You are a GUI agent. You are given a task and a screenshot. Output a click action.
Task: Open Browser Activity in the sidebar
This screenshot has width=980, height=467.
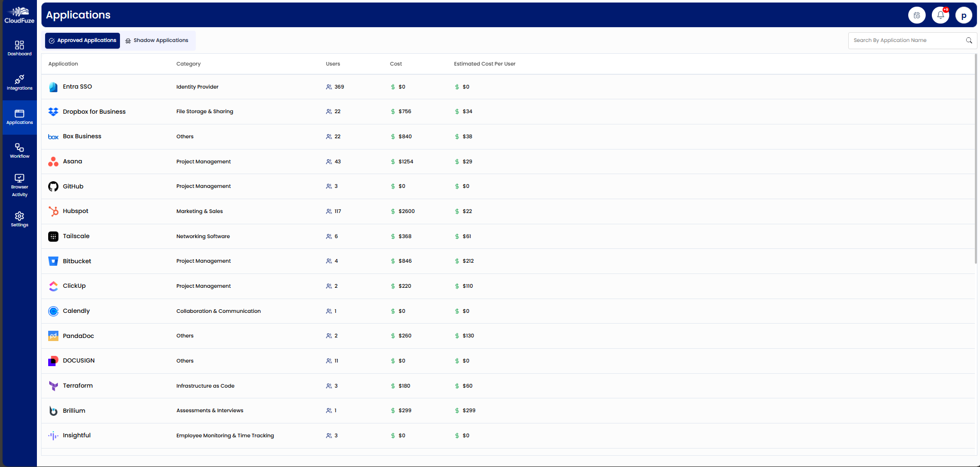(19, 185)
